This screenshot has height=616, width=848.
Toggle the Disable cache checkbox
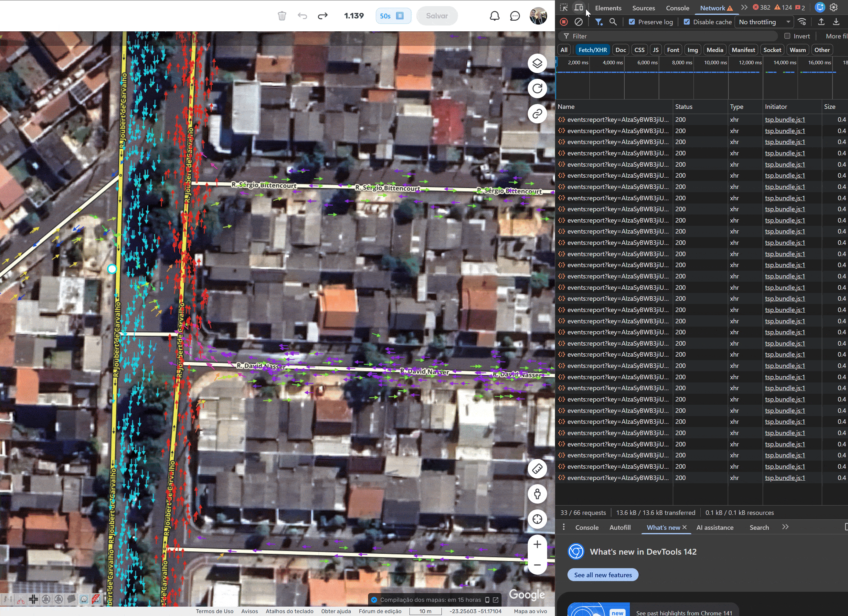686,22
